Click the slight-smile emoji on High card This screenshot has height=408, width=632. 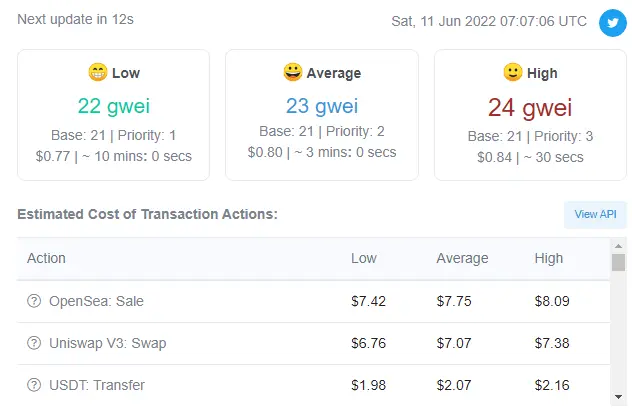click(513, 73)
